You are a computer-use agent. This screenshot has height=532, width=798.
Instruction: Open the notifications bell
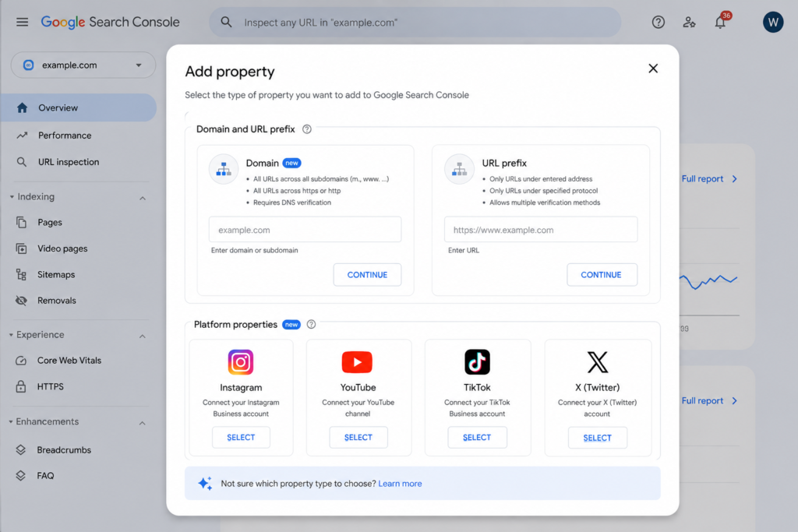click(x=720, y=22)
